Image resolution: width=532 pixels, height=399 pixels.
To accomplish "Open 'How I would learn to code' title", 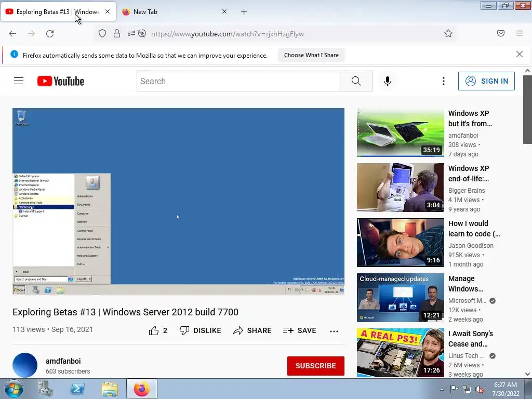I will [474, 229].
